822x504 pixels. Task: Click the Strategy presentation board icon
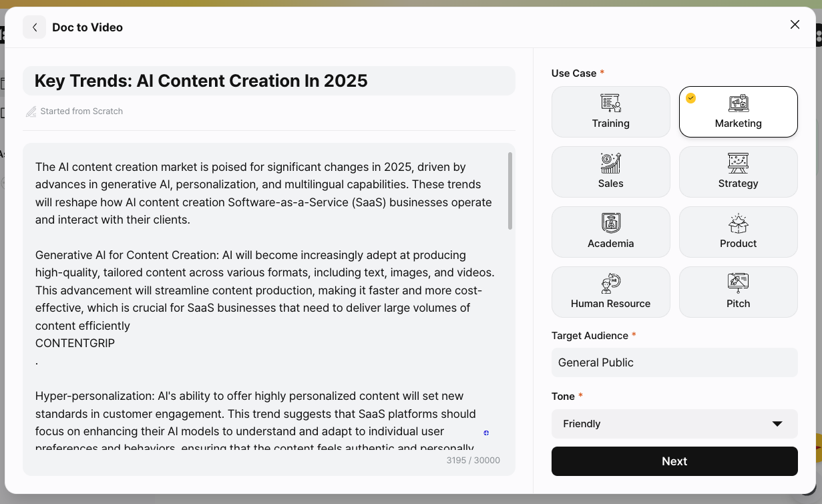(738, 163)
